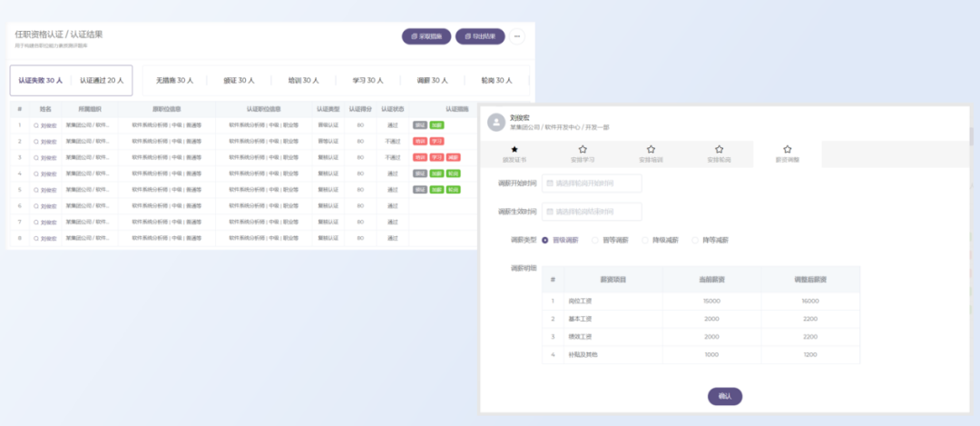Click the star icon above 安排学习
980x426 pixels.
click(x=583, y=150)
